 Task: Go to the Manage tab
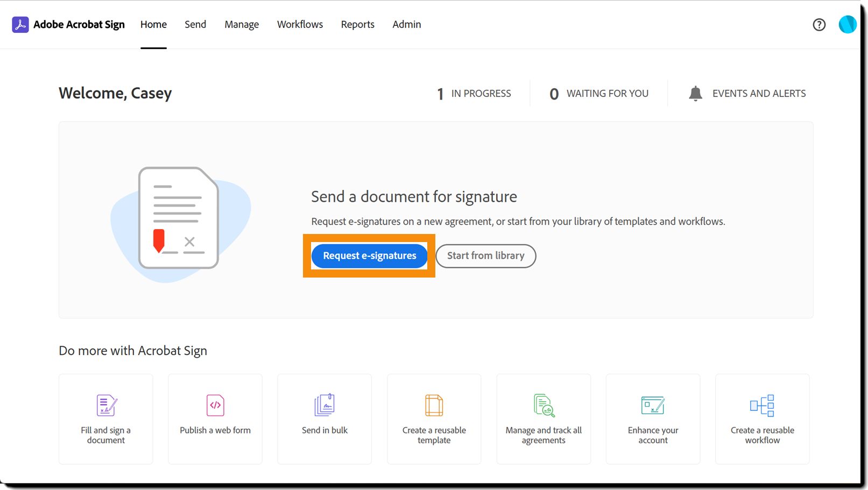pos(242,25)
